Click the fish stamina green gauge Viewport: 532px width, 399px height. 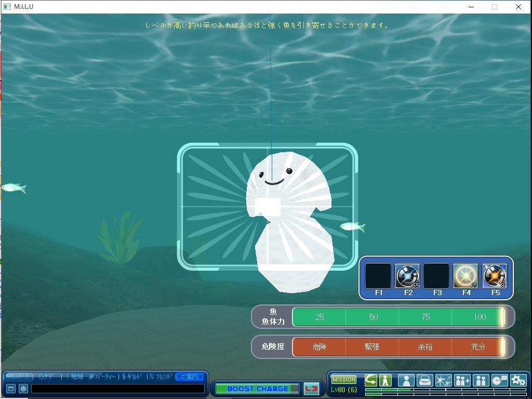(398, 317)
